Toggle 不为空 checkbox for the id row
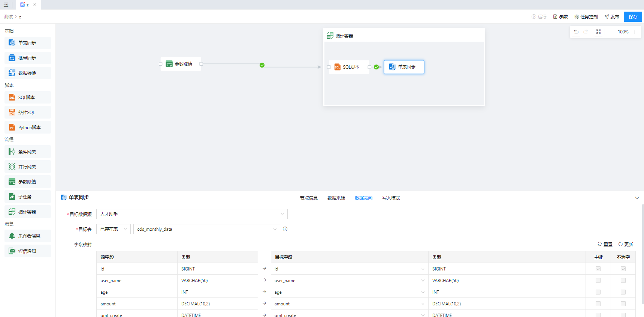The height and width of the screenshot is (317, 644). click(623, 269)
